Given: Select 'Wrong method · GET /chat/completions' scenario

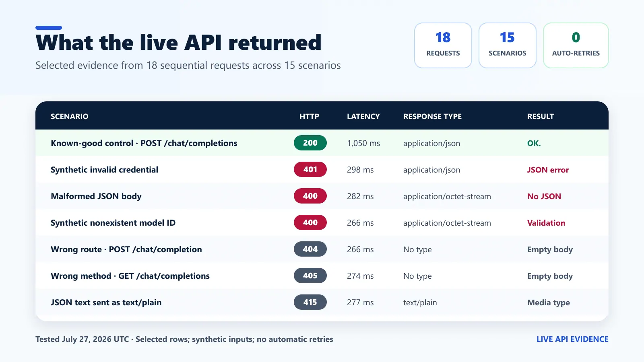Looking at the screenshot, I should (130, 276).
